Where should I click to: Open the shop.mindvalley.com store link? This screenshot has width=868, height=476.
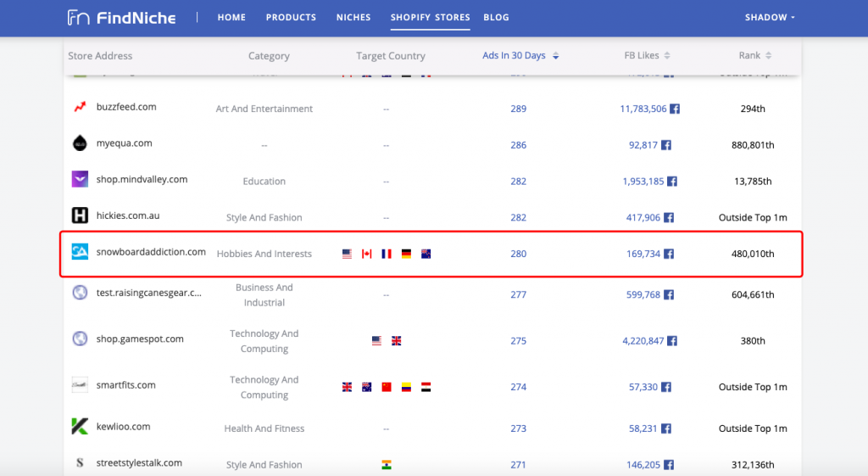click(142, 180)
